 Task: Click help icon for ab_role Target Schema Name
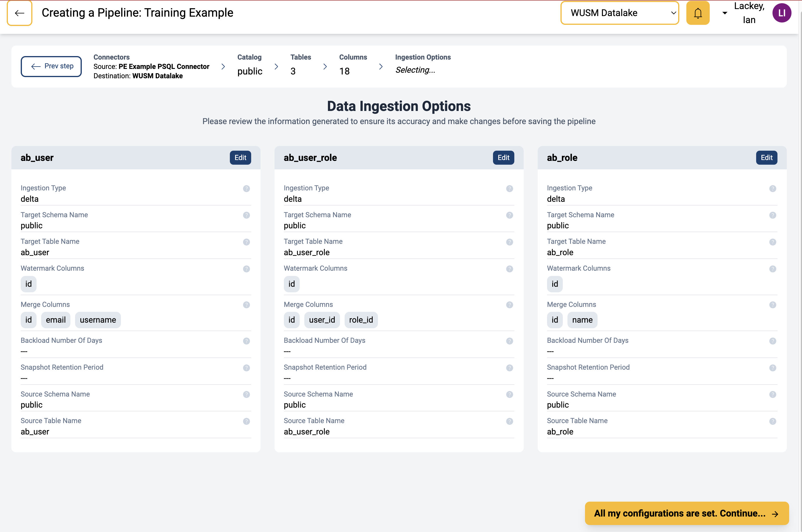(773, 215)
